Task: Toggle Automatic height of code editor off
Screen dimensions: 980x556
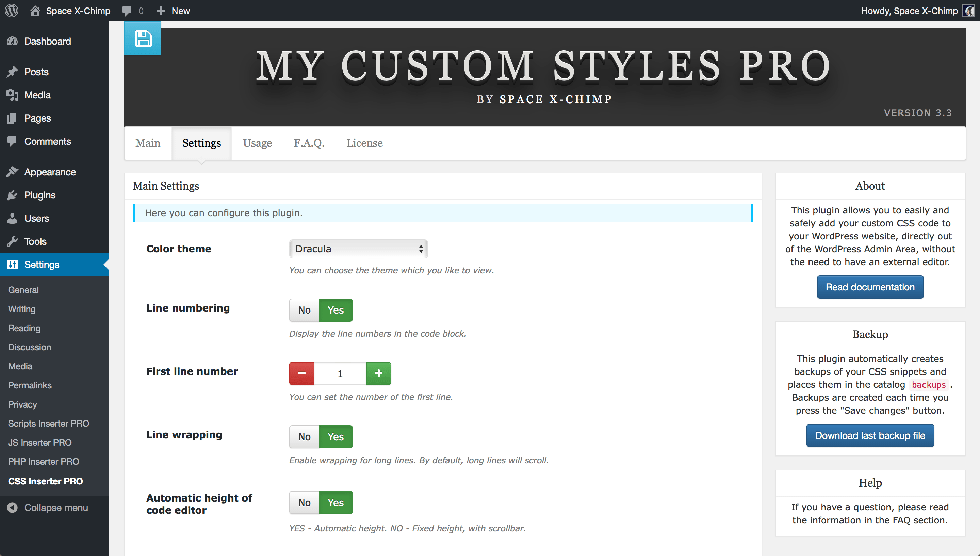Action: pyautogui.click(x=304, y=502)
